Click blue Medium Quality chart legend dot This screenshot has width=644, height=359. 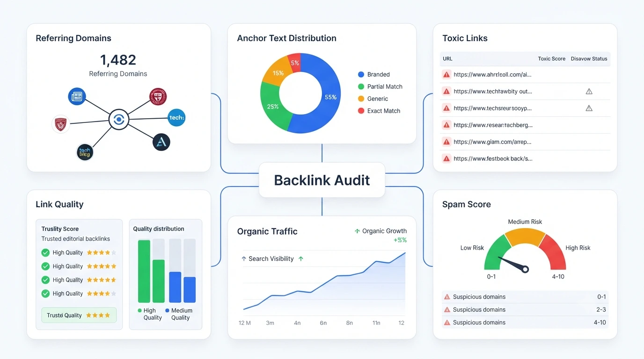pos(168,310)
